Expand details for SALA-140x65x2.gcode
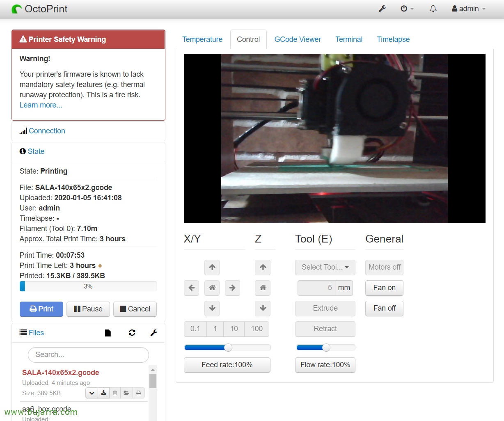Screen dimensions: 504x421 [92, 393]
